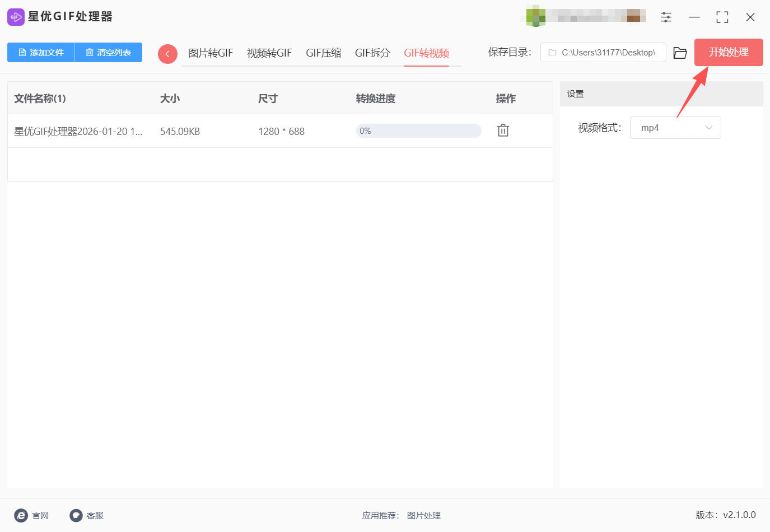Viewport: 770px width, 532px height.
Task: Select the user avatar at top right
Action: click(534, 16)
